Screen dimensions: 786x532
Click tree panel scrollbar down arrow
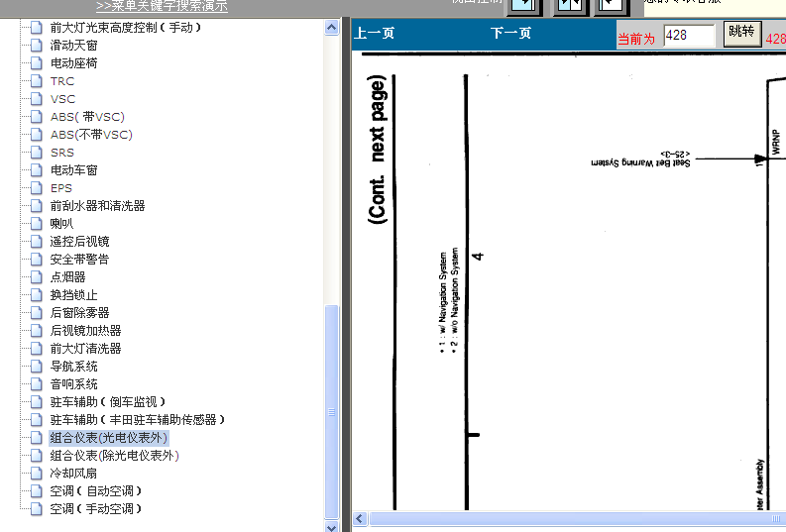point(331,527)
